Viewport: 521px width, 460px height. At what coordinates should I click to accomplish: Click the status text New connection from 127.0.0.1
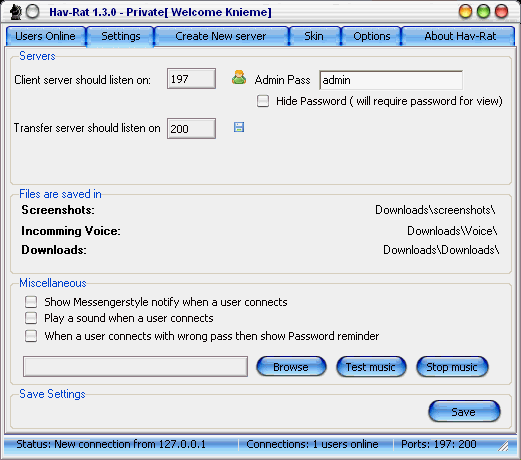point(111,444)
